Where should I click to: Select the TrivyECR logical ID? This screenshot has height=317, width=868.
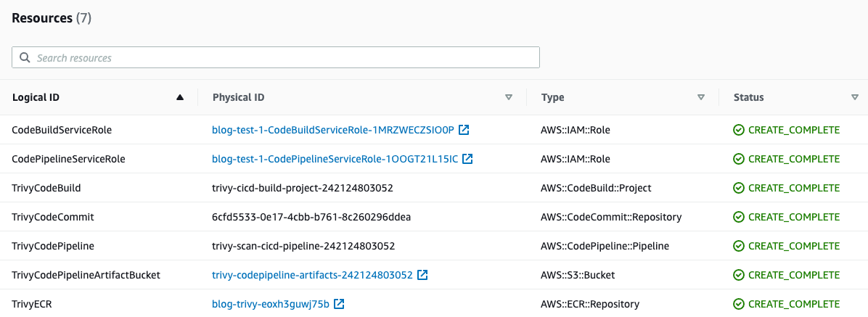[31, 304]
